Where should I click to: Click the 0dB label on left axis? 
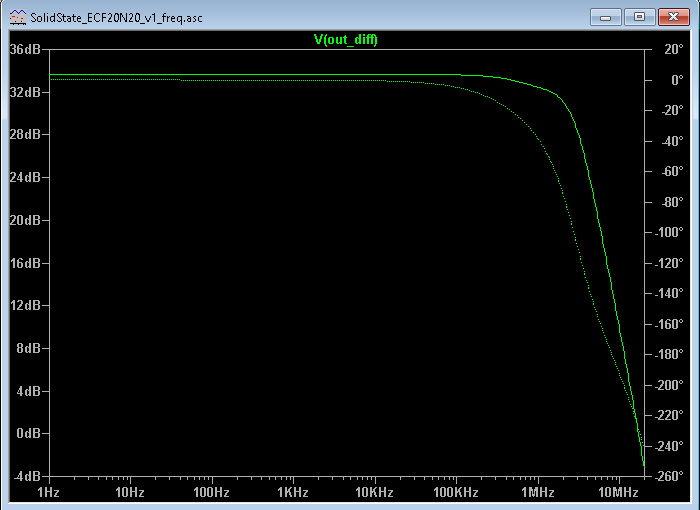pos(28,434)
